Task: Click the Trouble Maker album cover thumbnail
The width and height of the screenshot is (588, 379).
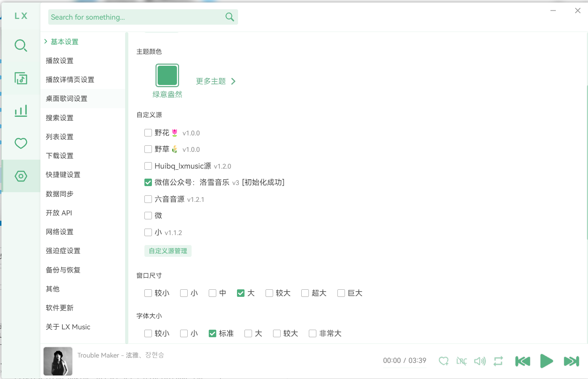Action: point(58,361)
